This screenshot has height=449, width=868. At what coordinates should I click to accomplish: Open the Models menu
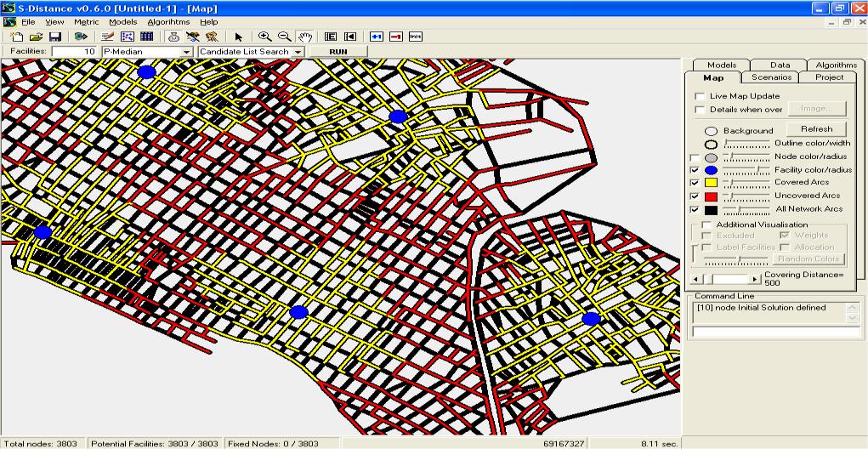pos(123,22)
